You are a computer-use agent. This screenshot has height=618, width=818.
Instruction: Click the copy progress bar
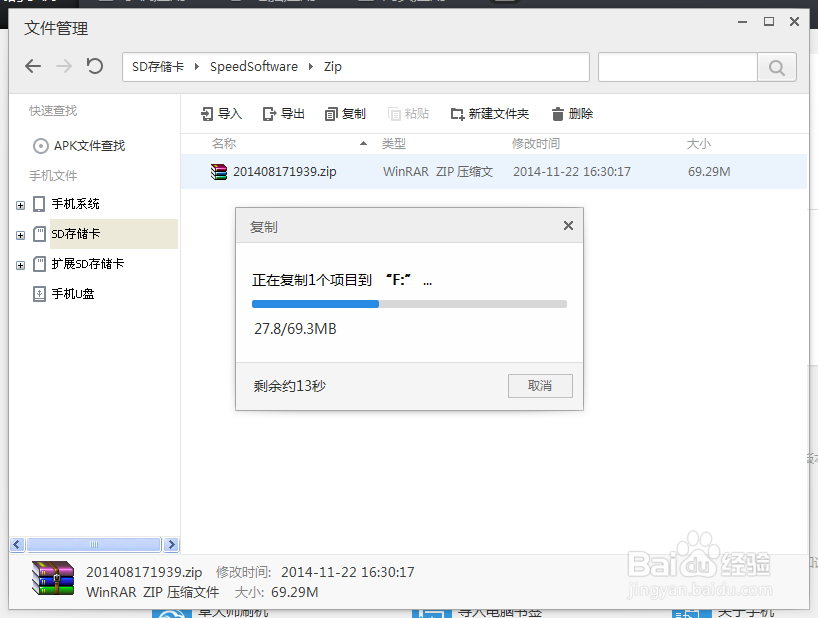(409, 304)
